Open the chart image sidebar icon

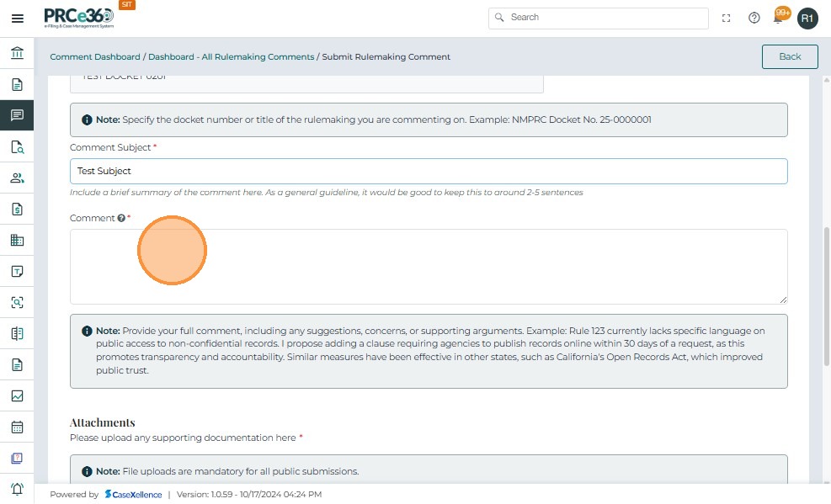(17, 395)
